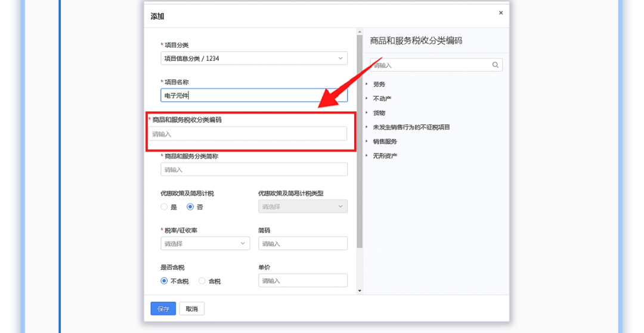Expand the 劳务 tree node

tap(367, 85)
